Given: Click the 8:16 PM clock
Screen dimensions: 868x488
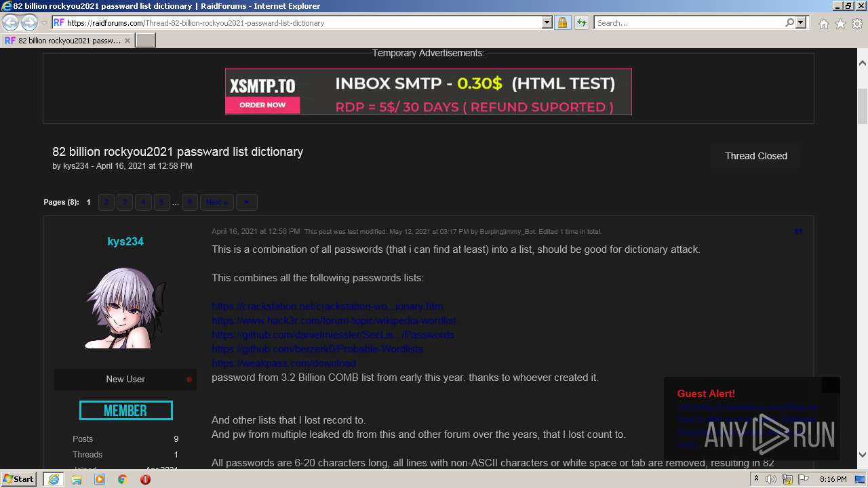Looking at the screenshot, I should [x=833, y=479].
